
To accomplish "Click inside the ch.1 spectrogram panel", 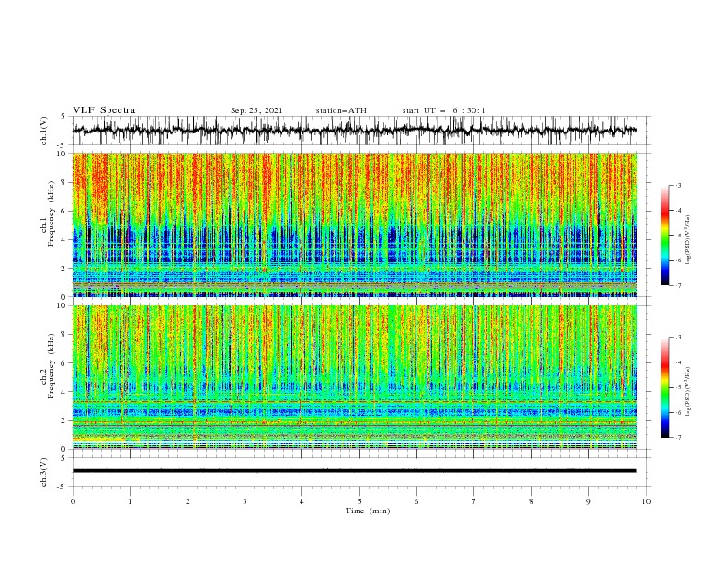I will click(x=354, y=224).
